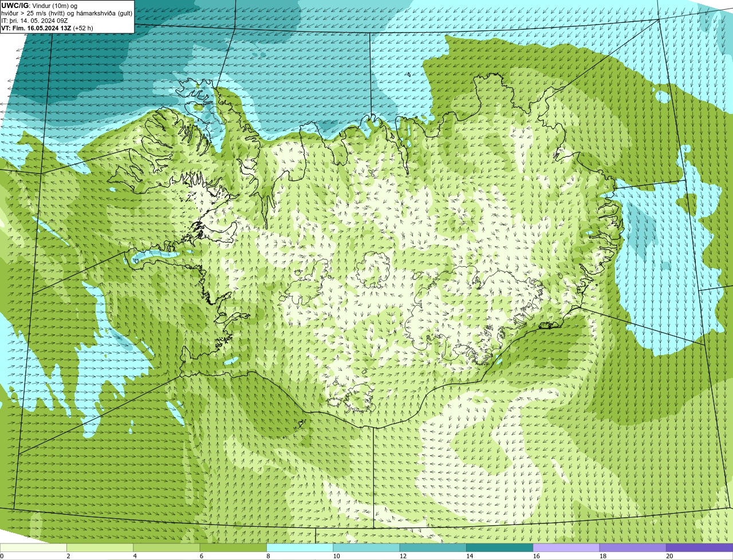Select the 2–4 m/s yellow-green legend swatch
The image size is (733, 560).
tap(100, 547)
